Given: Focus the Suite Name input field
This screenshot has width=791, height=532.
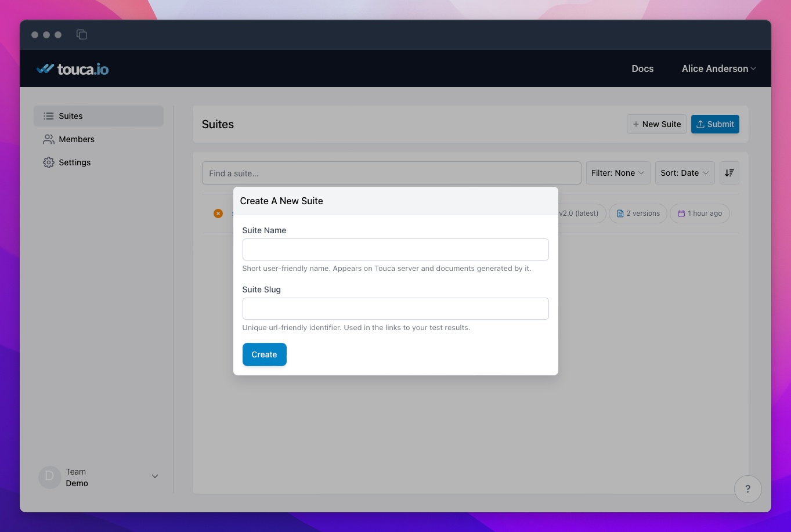Looking at the screenshot, I should (x=395, y=249).
